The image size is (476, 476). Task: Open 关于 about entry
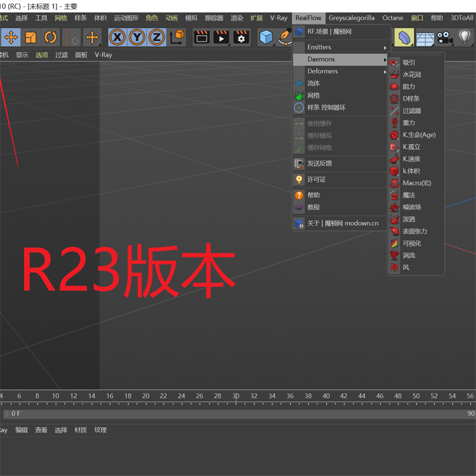click(x=340, y=224)
